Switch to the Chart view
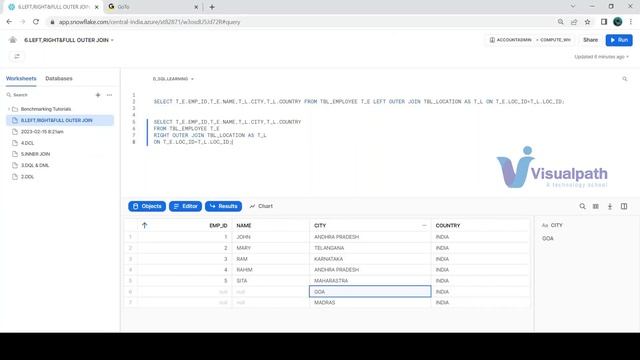Screen dimensions: 640x360 (x=261, y=206)
